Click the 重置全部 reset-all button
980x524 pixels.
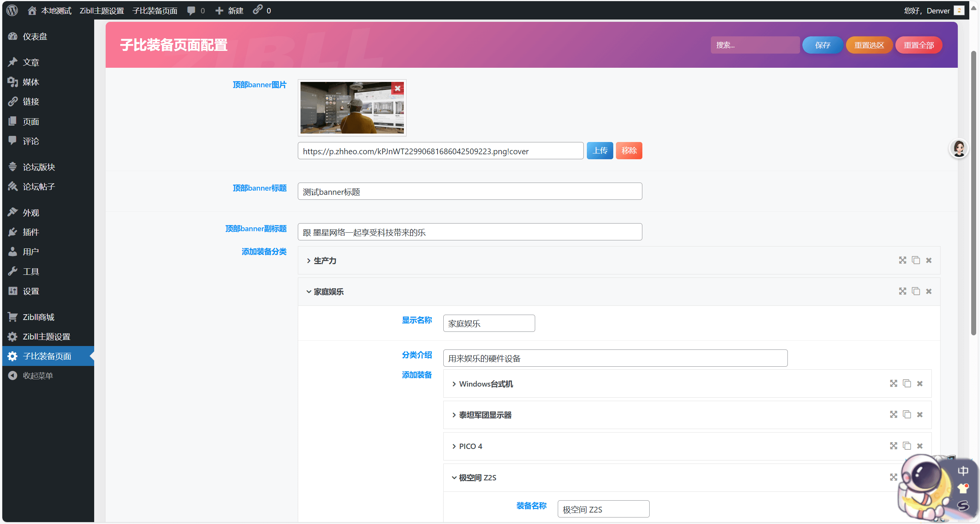tap(918, 45)
